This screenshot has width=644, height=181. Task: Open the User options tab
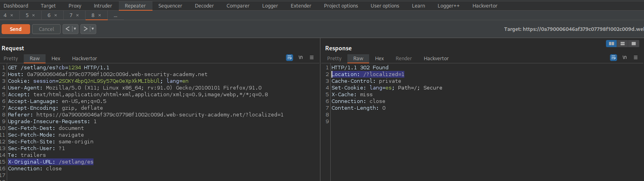(385, 6)
